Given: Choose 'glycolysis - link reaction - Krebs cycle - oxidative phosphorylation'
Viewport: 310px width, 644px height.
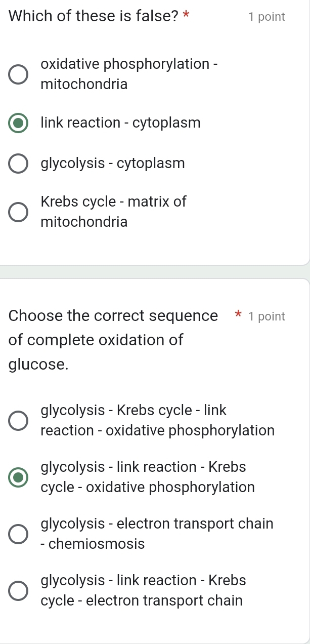Looking at the screenshot, I should (x=18, y=476).
